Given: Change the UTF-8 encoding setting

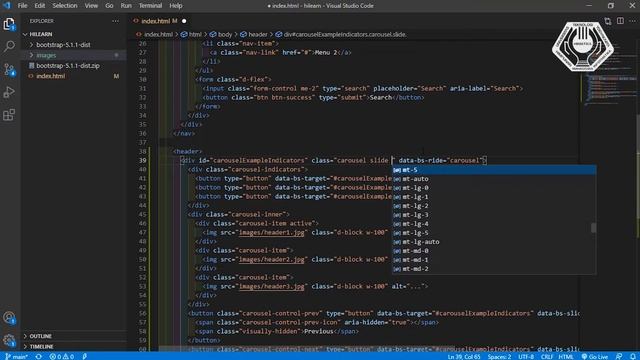Looking at the screenshot, I should coord(526,356).
